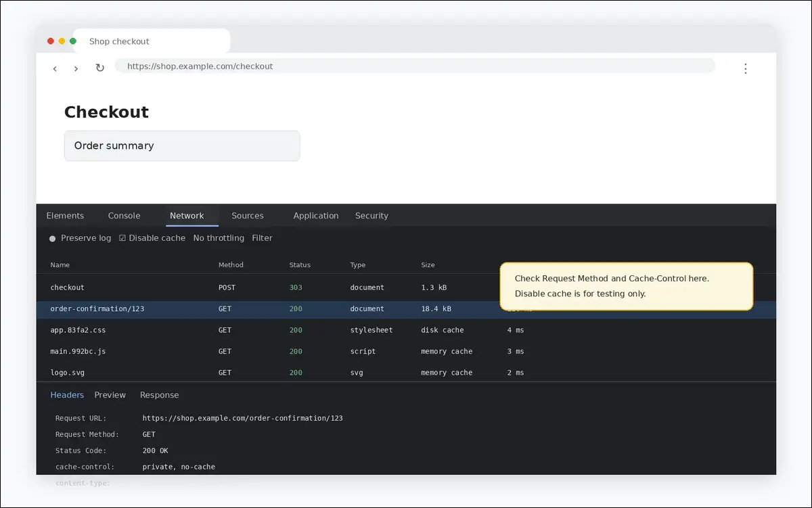Click the Request URL value
Viewport: 812px width, 508px height.
[242, 418]
